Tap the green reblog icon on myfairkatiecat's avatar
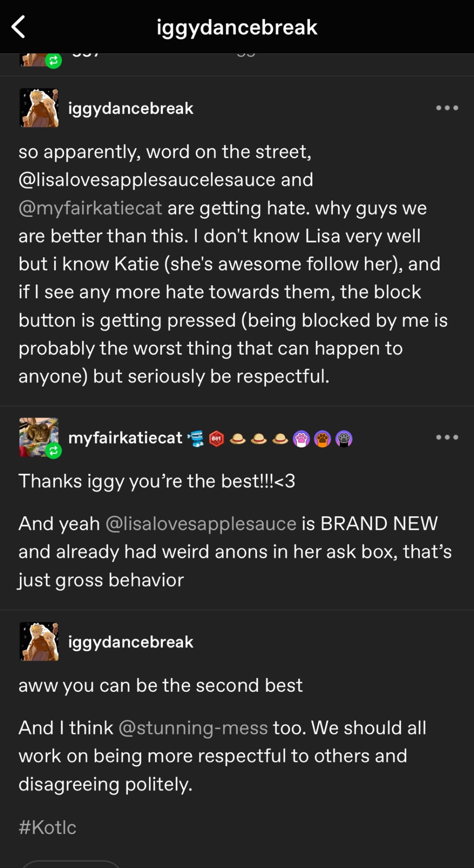The width and height of the screenshot is (474, 868). pos(53,450)
